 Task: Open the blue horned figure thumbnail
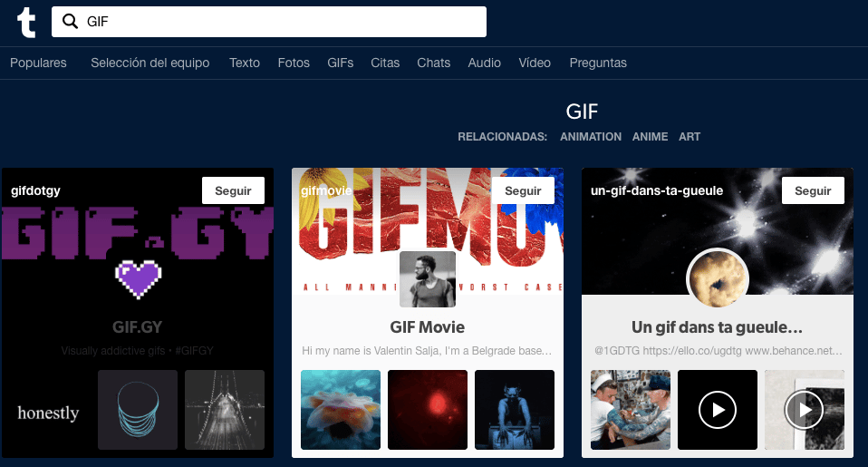[515, 410]
